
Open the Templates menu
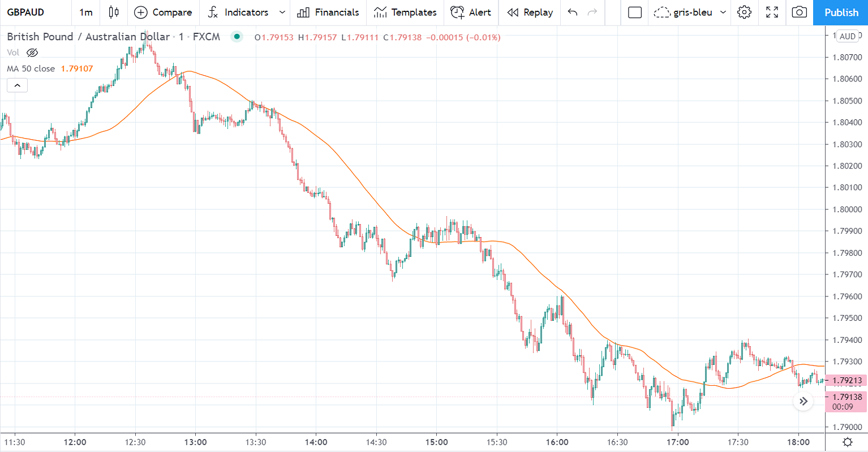click(x=405, y=12)
